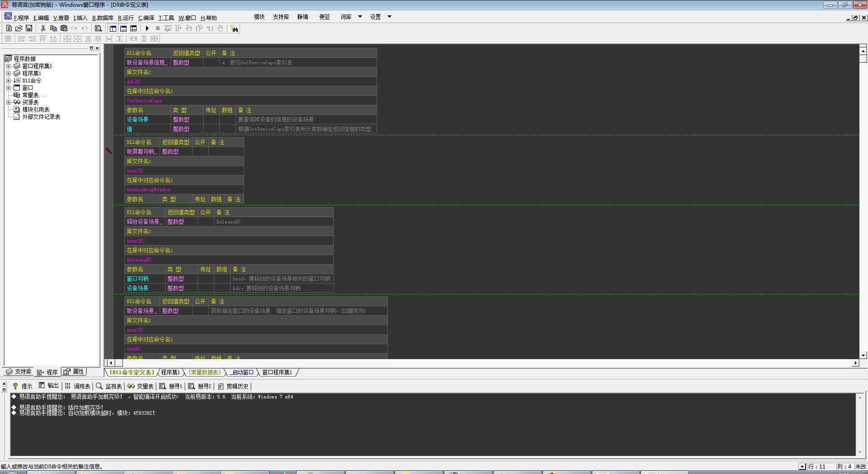Switch to the [常量数据表] editor tab
The image size is (868, 474).
[x=205, y=373]
